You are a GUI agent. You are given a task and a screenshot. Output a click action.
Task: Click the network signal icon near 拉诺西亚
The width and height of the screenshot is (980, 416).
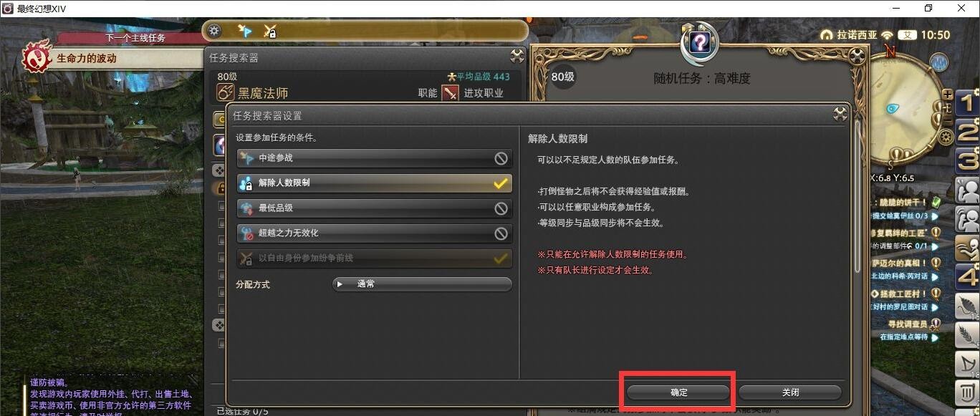point(888,34)
